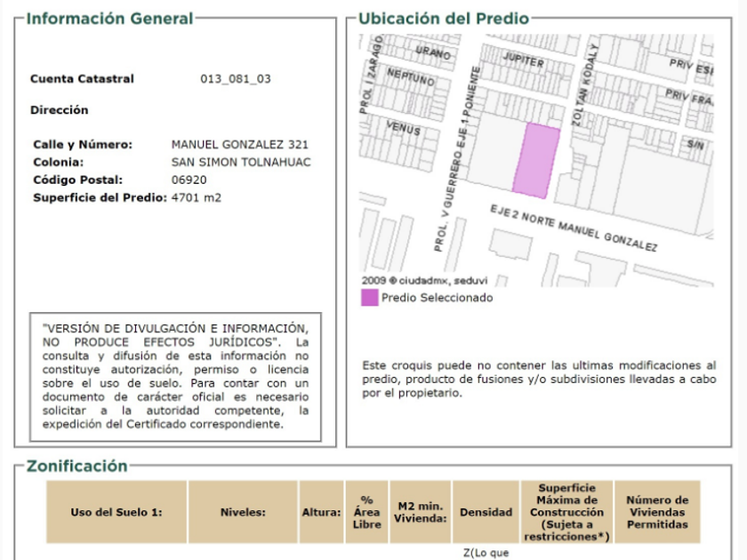The width and height of the screenshot is (747, 560).
Task: Click the highlighted pink parcel on the map
Action: (x=536, y=160)
